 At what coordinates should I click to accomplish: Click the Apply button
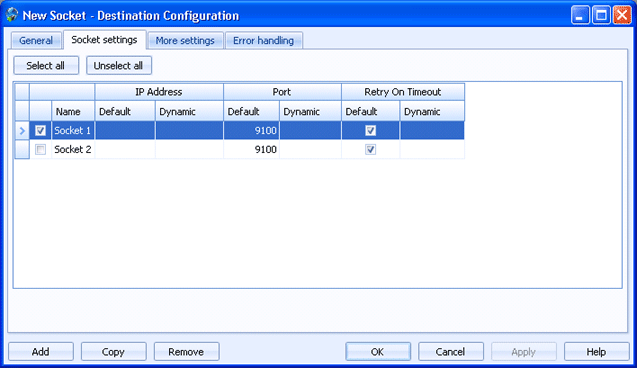tap(524, 352)
